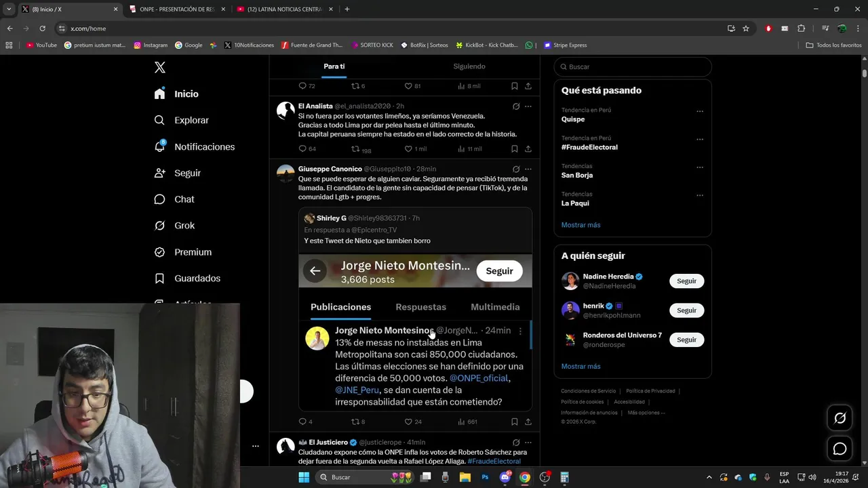The width and height of the screenshot is (868, 488).
Task: Open more options on El Justiciero's post
Action: pyautogui.click(x=528, y=443)
